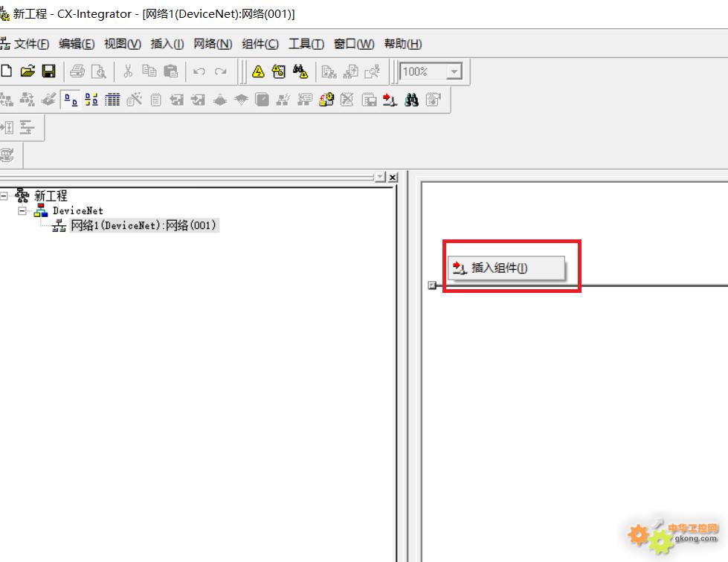Click the small square node on the network line

(x=432, y=285)
